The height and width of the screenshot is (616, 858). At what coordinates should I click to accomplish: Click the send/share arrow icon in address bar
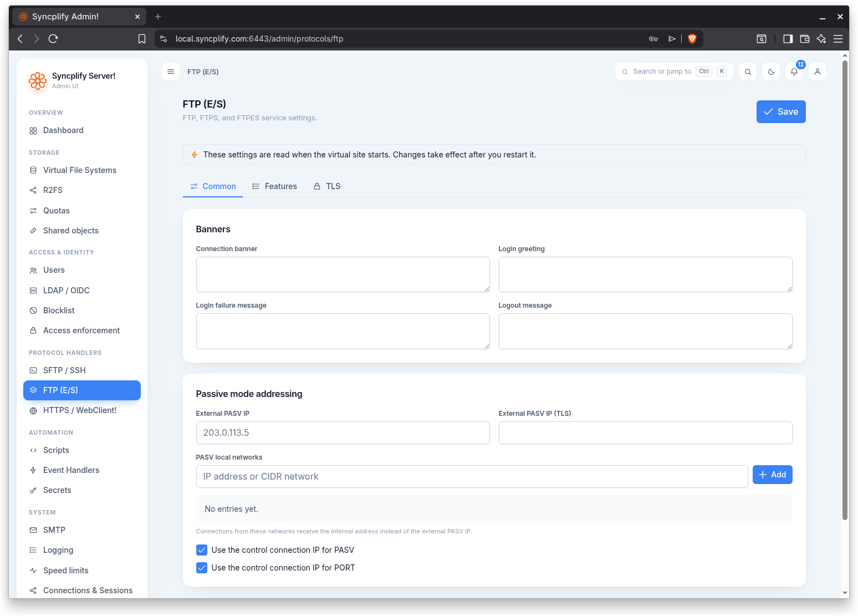pos(672,39)
